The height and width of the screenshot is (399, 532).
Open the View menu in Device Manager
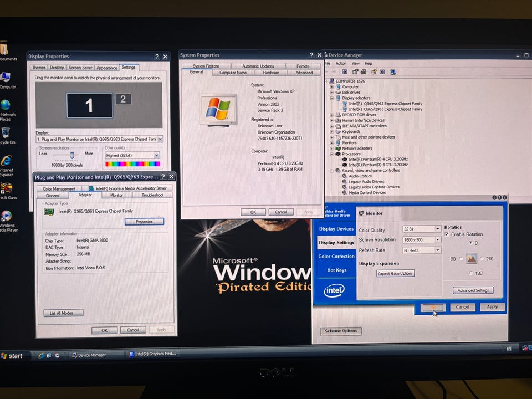point(356,63)
